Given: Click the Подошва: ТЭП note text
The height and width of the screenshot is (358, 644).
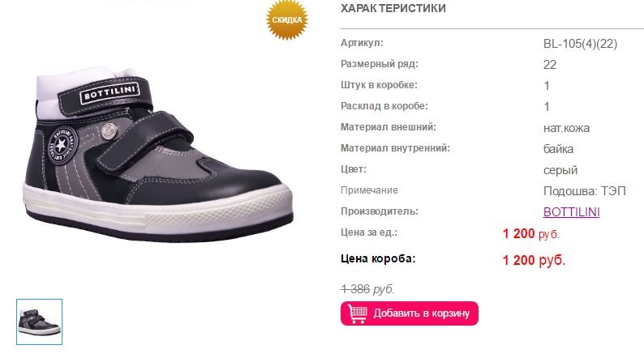Looking at the screenshot, I should pyautogui.click(x=585, y=191).
